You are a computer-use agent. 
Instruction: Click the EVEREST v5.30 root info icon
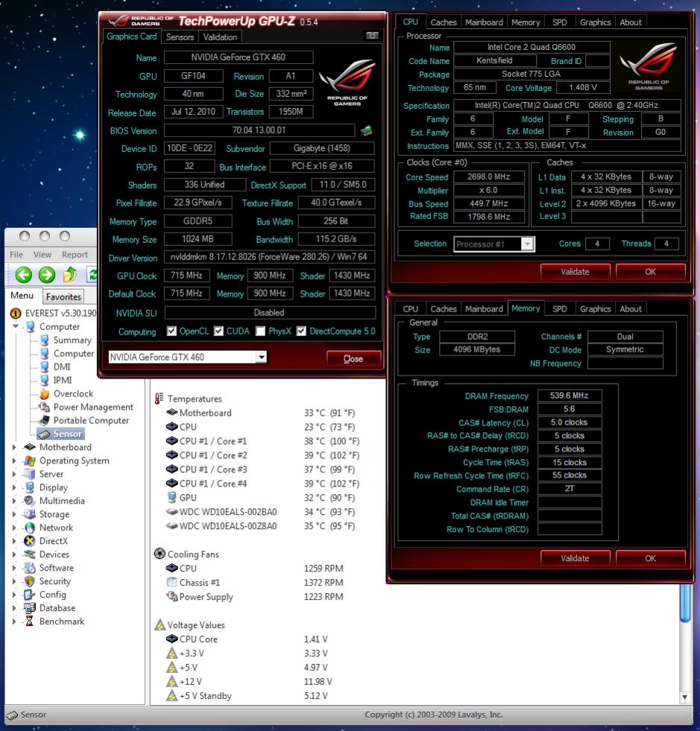click(x=16, y=313)
